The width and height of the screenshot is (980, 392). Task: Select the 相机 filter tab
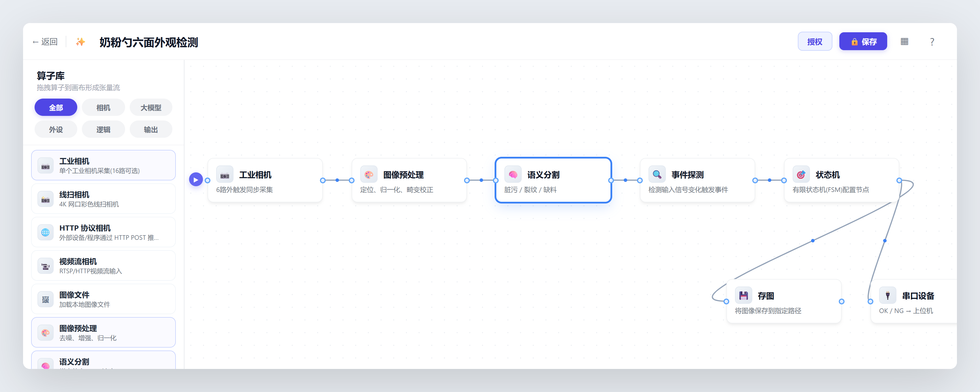103,108
